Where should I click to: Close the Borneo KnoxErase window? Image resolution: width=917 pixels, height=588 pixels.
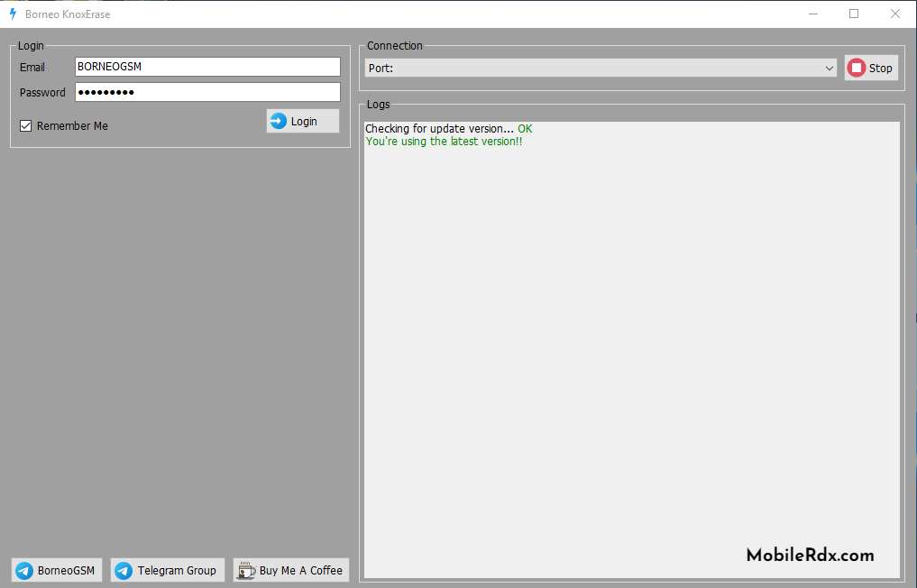click(894, 14)
